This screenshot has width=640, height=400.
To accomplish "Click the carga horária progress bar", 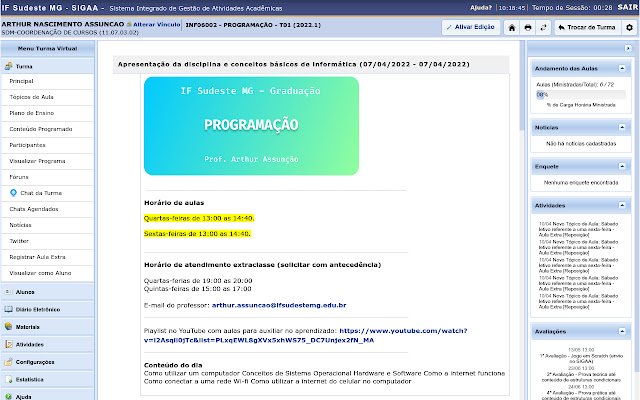I will [581, 95].
